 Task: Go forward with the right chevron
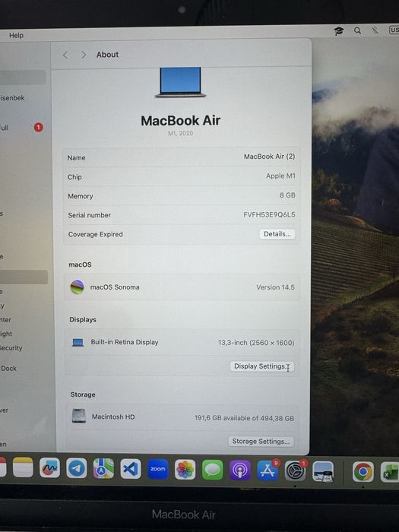point(84,55)
